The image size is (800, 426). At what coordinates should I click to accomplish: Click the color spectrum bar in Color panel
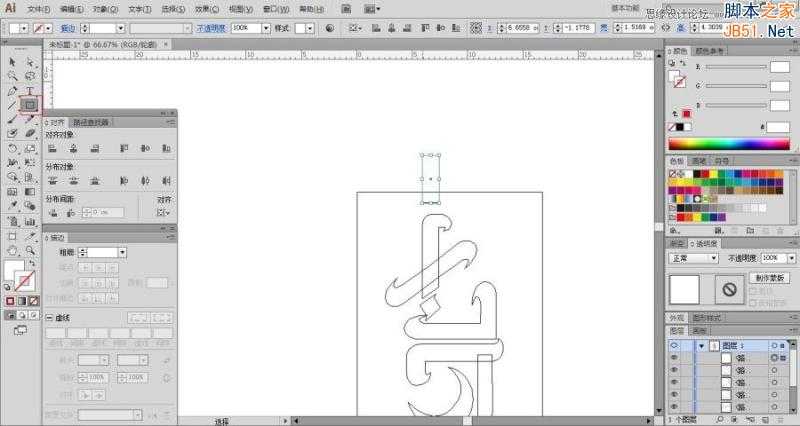click(x=729, y=144)
